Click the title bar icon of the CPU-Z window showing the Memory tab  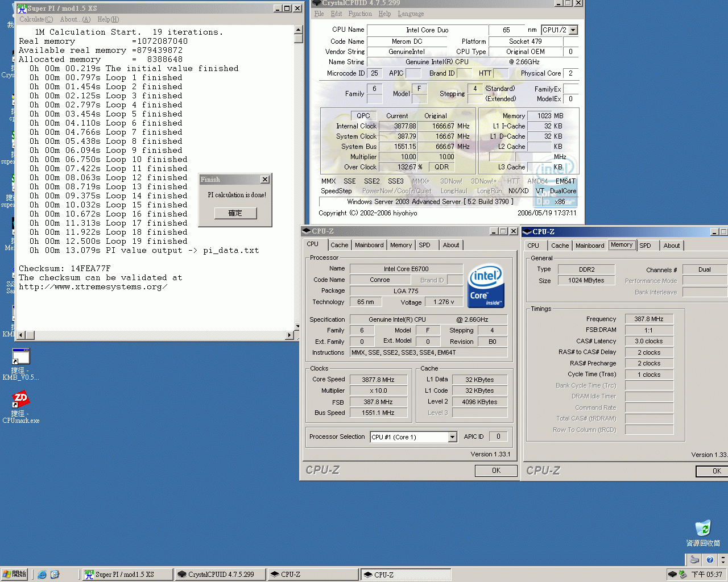click(x=527, y=232)
